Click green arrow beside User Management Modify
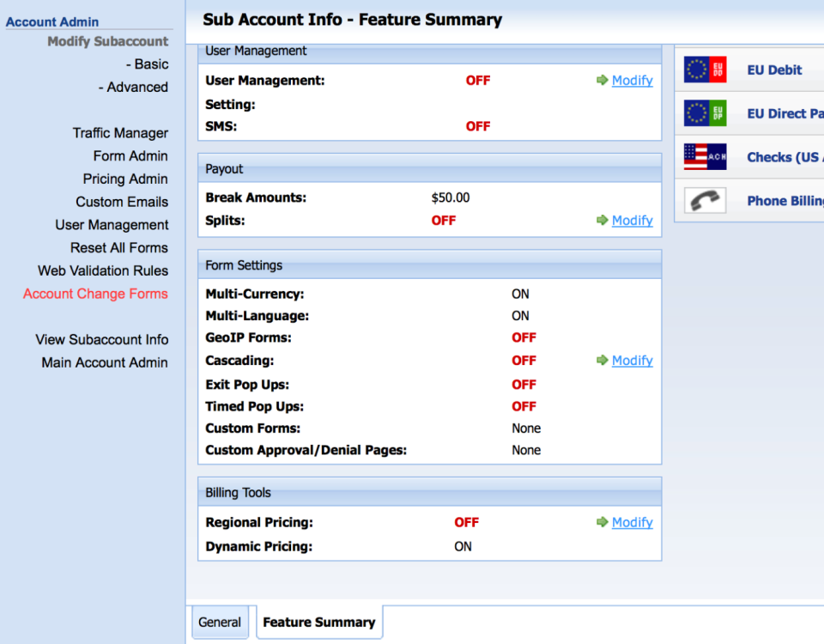824x644 pixels. coord(601,80)
